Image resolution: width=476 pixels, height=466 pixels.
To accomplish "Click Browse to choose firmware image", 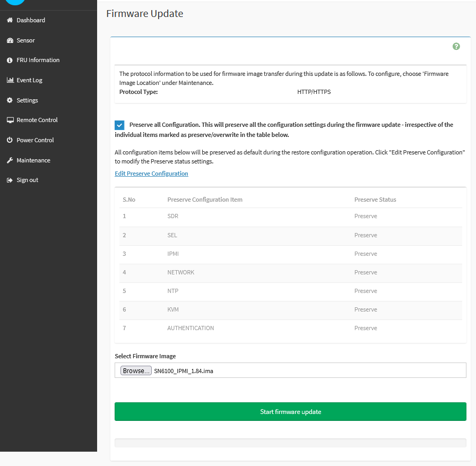I will [x=136, y=371].
